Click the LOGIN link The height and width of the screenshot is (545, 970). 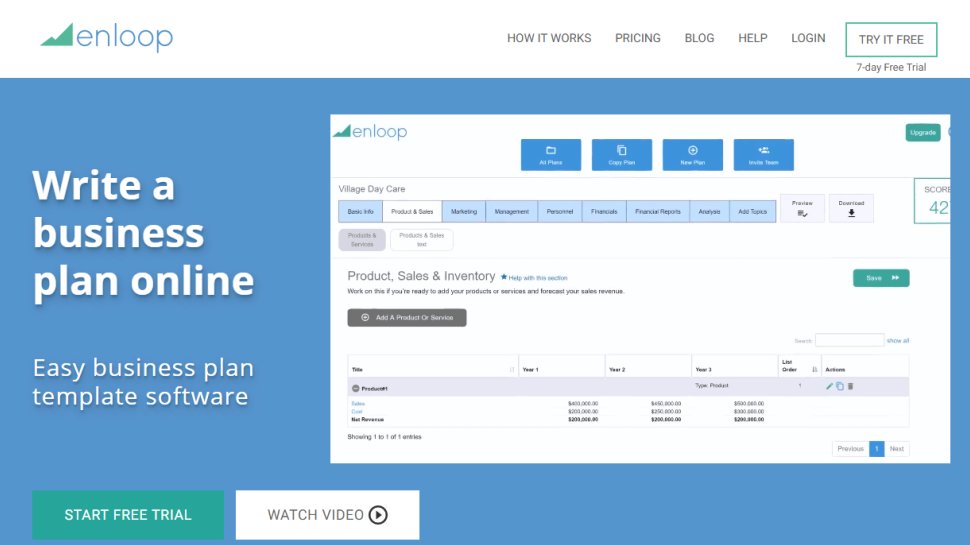point(808,38)
